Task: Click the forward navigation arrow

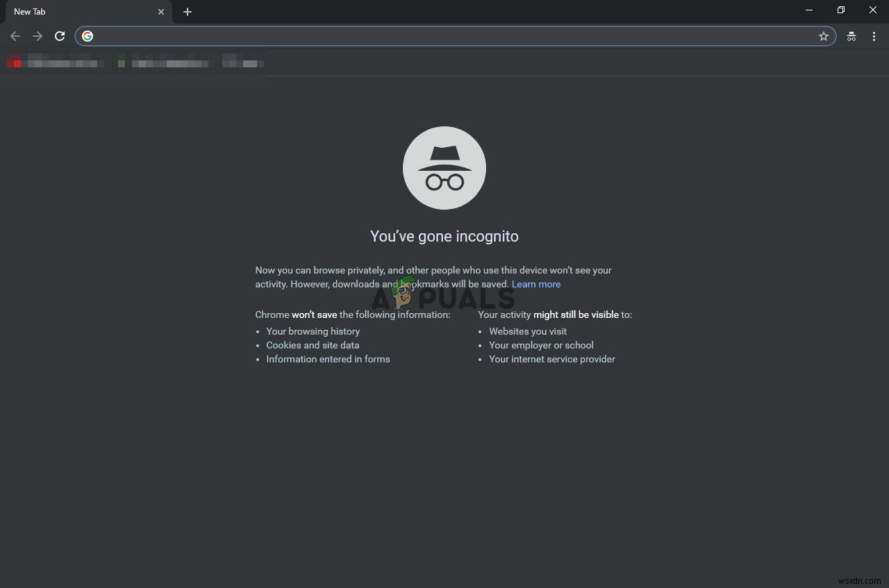Action: [38, 36]
